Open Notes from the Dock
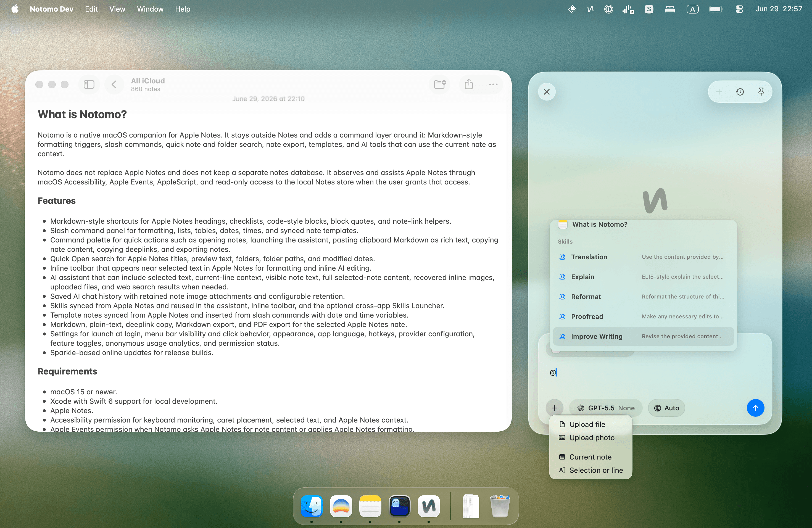Screen dimensions: 812x528 point(370,506)
